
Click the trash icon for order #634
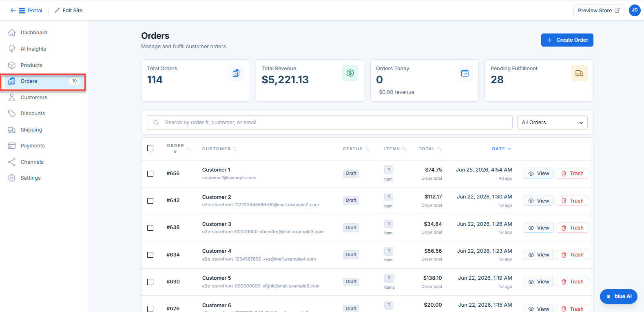(x=564, y=255)
